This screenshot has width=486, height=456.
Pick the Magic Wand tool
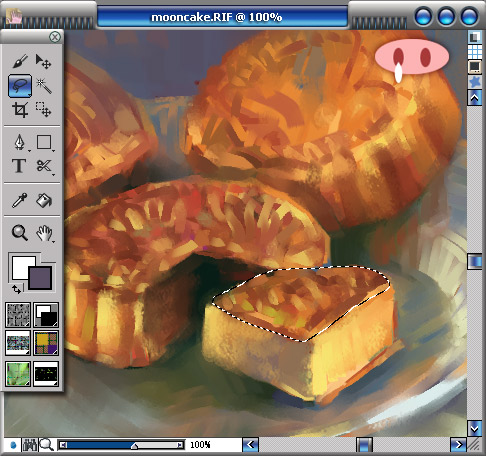point(44,86)
